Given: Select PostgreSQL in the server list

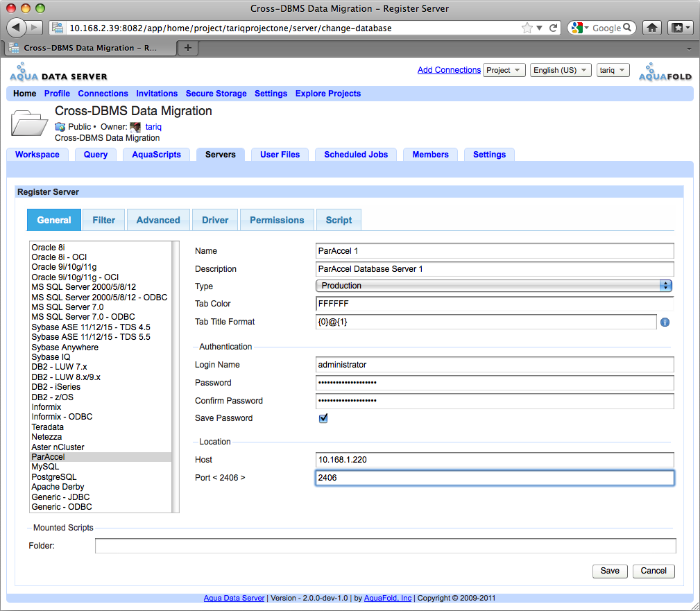Looking at the screenshot, I should point(101,477).
